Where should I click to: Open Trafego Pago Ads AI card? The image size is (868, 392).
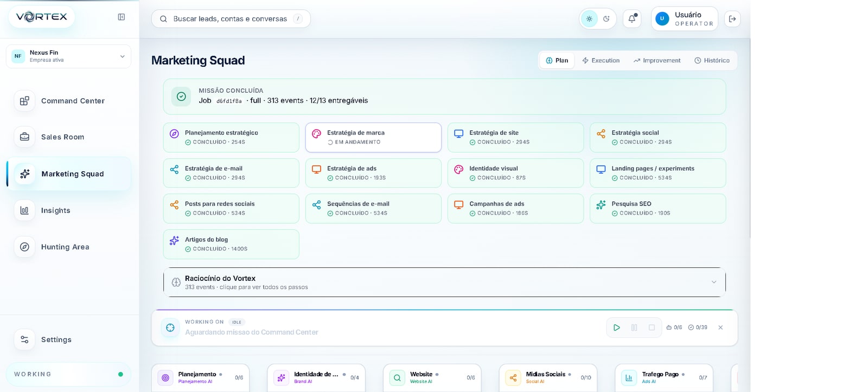(664, 378)
